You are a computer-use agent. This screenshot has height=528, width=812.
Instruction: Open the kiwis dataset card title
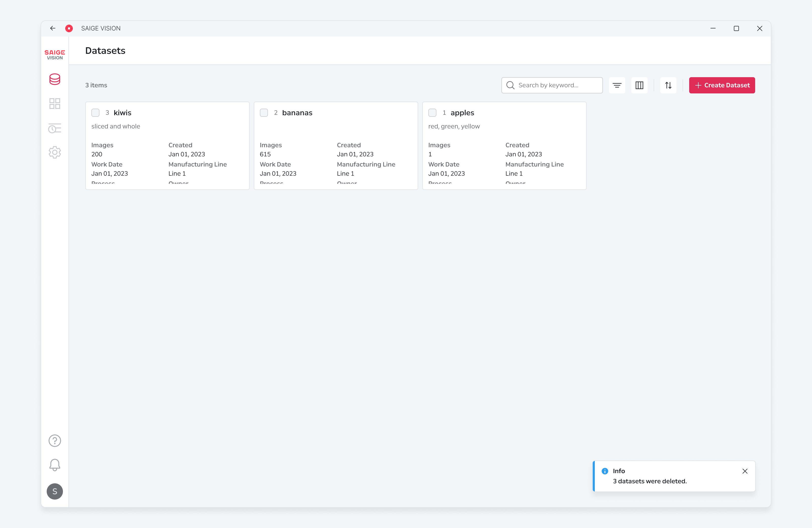click(123, 113)
